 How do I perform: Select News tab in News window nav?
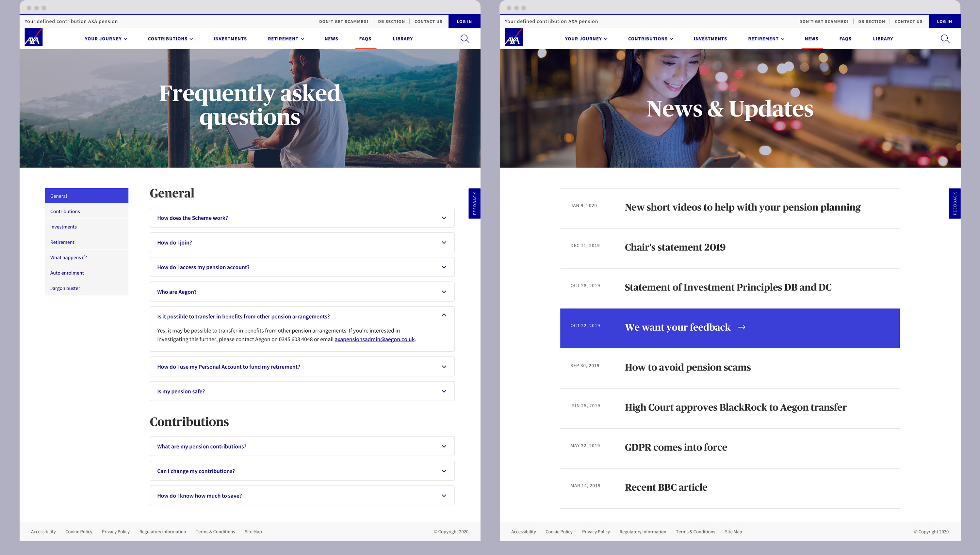point(811,39)
